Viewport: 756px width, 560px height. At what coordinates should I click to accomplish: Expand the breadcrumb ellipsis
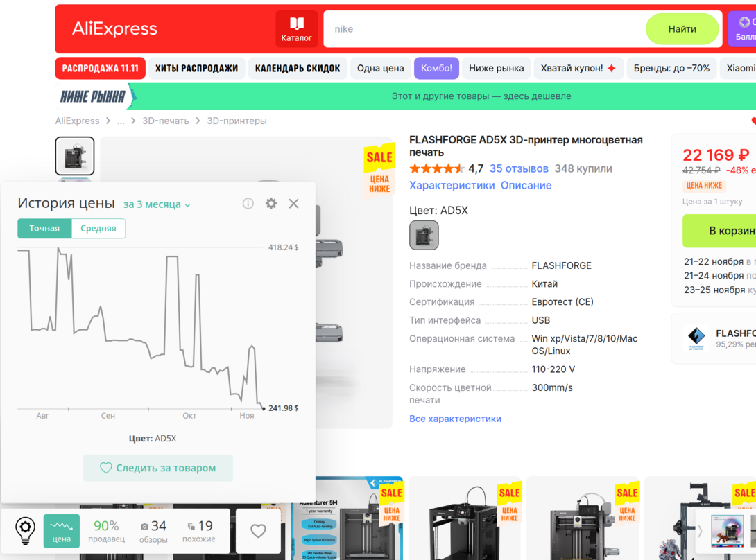121,121
